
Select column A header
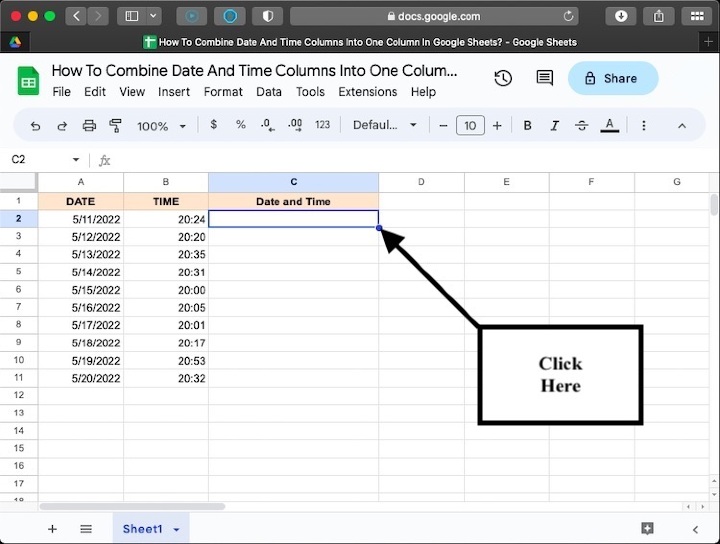click(x=81, y=182)
